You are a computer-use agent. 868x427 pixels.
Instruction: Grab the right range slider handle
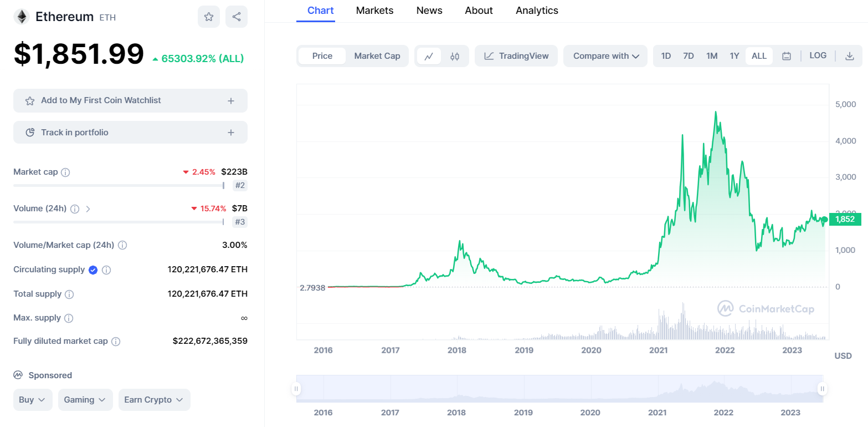click(x=823, y=389)
